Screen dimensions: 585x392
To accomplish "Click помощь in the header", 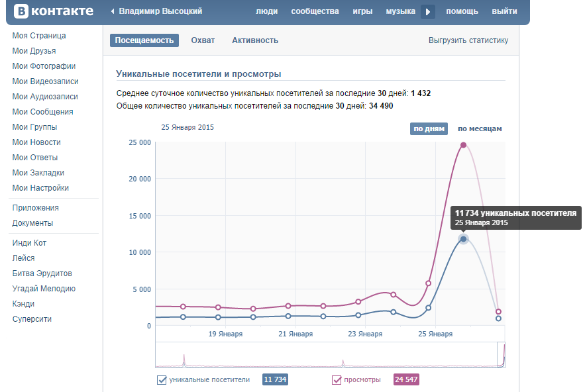I will pyautogui.click(x=462, y=11).
